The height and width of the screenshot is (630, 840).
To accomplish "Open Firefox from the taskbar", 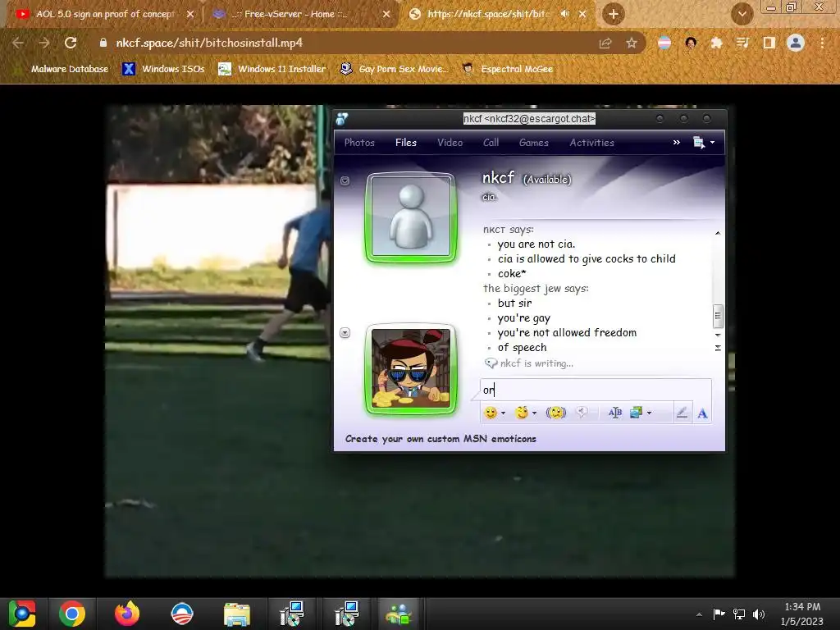I will click(x=127, y=614).
